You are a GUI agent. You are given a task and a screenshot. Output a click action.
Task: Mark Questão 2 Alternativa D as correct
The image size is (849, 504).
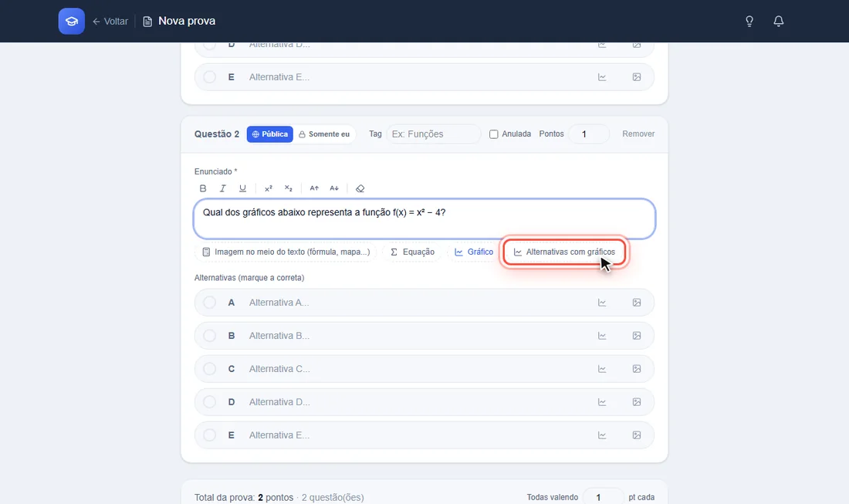click(x=209, y=401)
